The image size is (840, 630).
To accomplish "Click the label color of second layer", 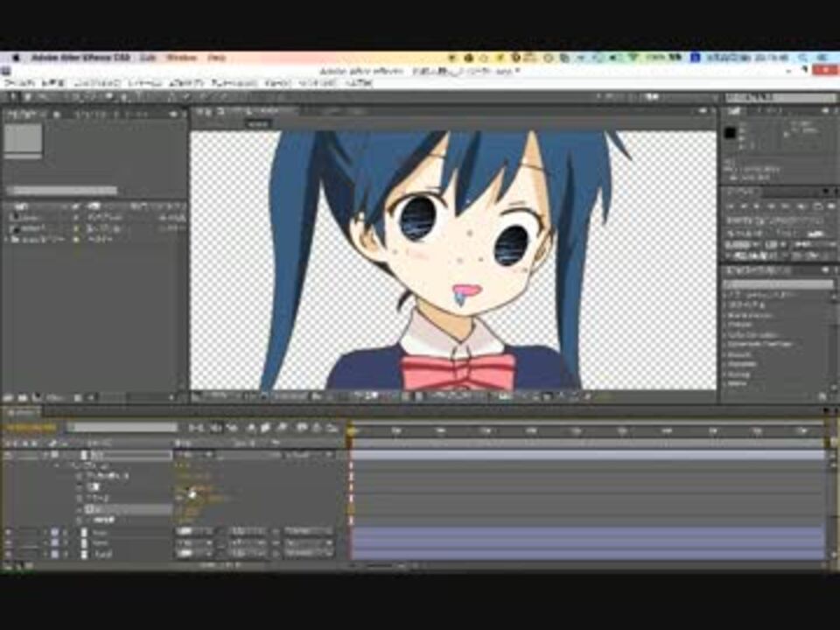I will tap(54, 533).
